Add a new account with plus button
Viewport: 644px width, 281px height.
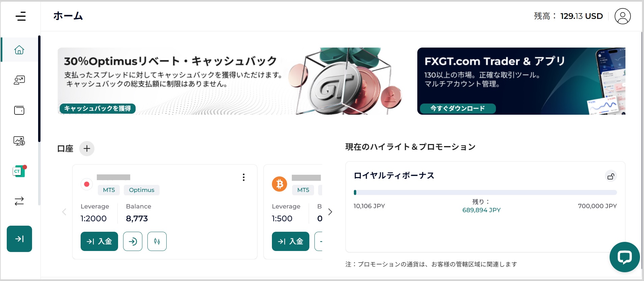click(x=87, y=148)
